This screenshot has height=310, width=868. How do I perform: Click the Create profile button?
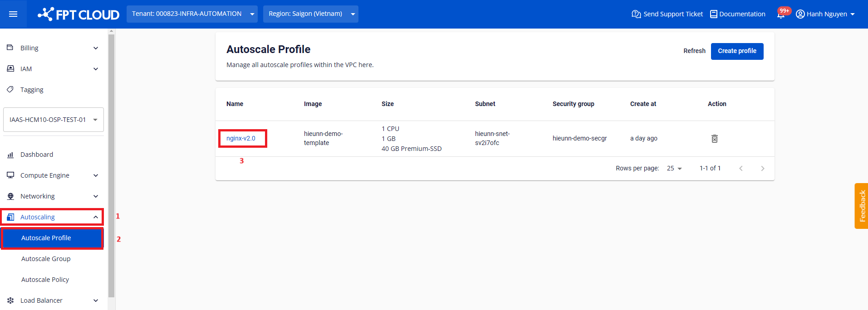(737, 51)
